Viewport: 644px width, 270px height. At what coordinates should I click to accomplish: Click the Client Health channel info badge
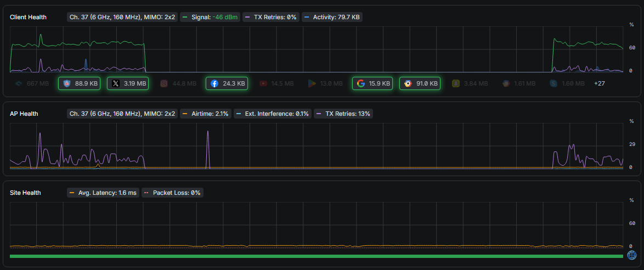click(122, 17)
